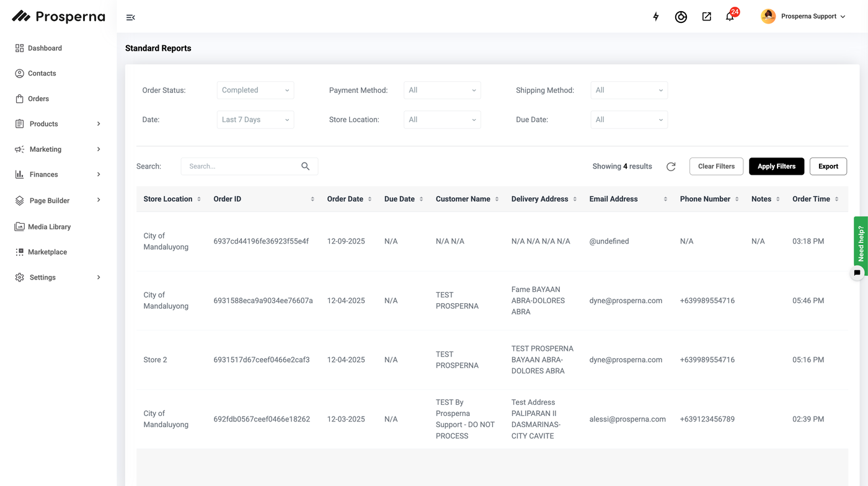Open the external link icon in header

706,17
